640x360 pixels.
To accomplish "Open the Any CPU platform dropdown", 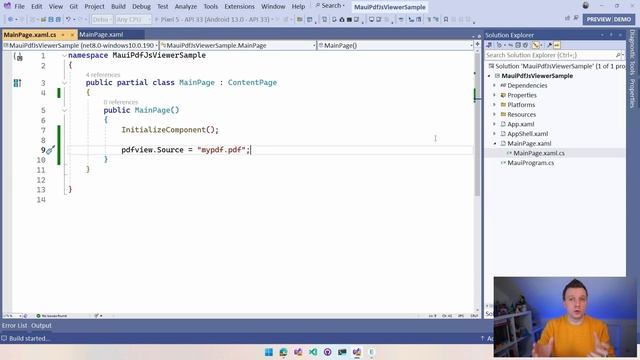I will [x=133, y=19].
